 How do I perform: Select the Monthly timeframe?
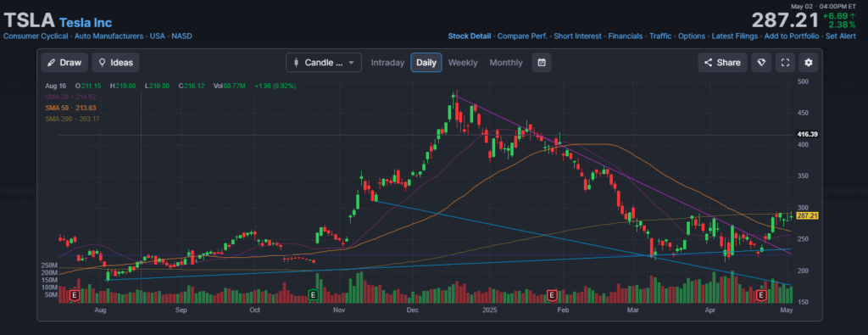point(506,63)
